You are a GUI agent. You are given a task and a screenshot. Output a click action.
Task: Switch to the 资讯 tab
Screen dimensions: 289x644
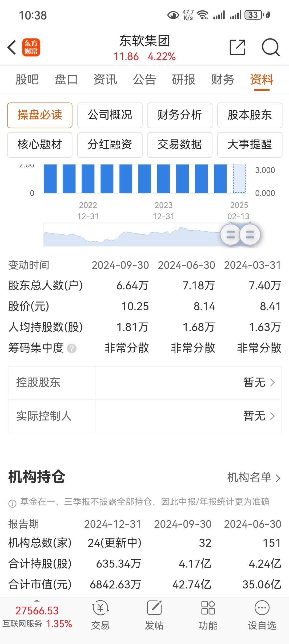coord(105,80)
